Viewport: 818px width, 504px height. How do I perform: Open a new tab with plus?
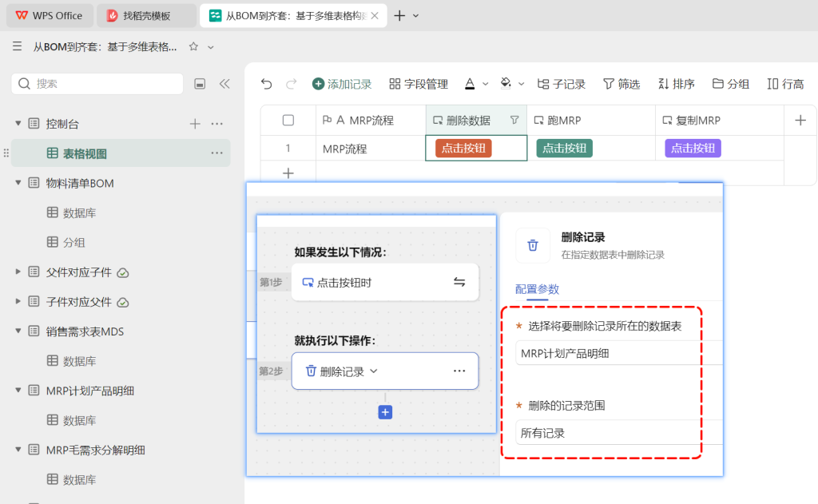399,16
